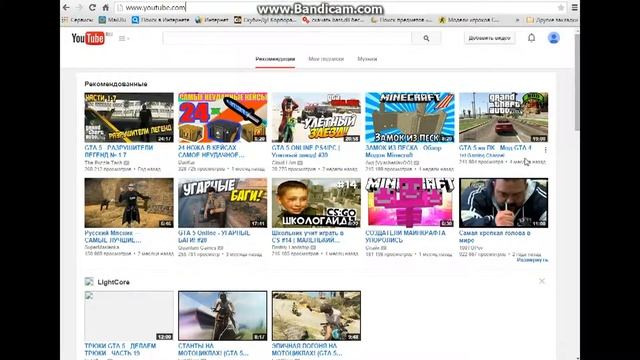
Task: Open the Mail.ru bookmark
Action: pyautogui.click(x=113, y=20)
